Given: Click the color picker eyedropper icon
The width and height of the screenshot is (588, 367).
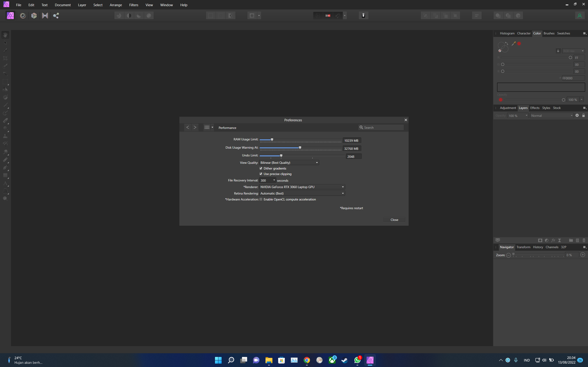Looking at the screenshot, I should click(513, 43).
